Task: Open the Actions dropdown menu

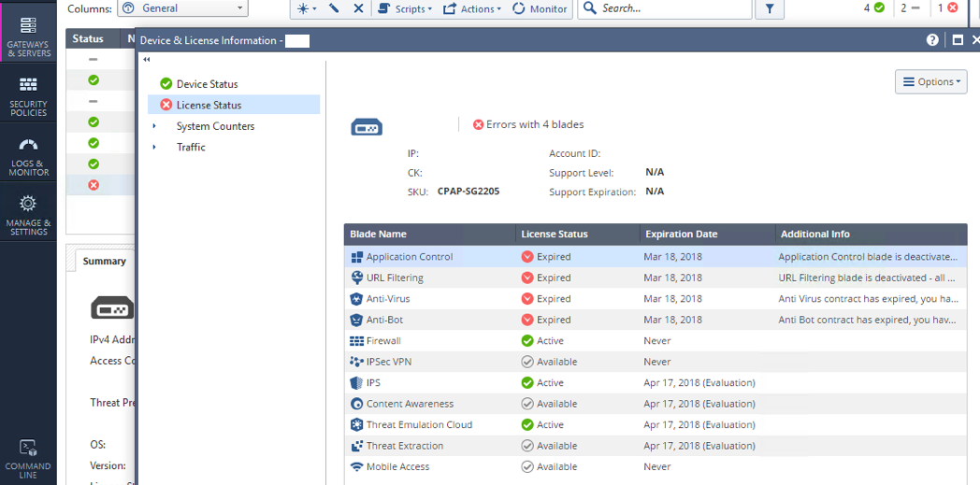Action: [472, 8]
